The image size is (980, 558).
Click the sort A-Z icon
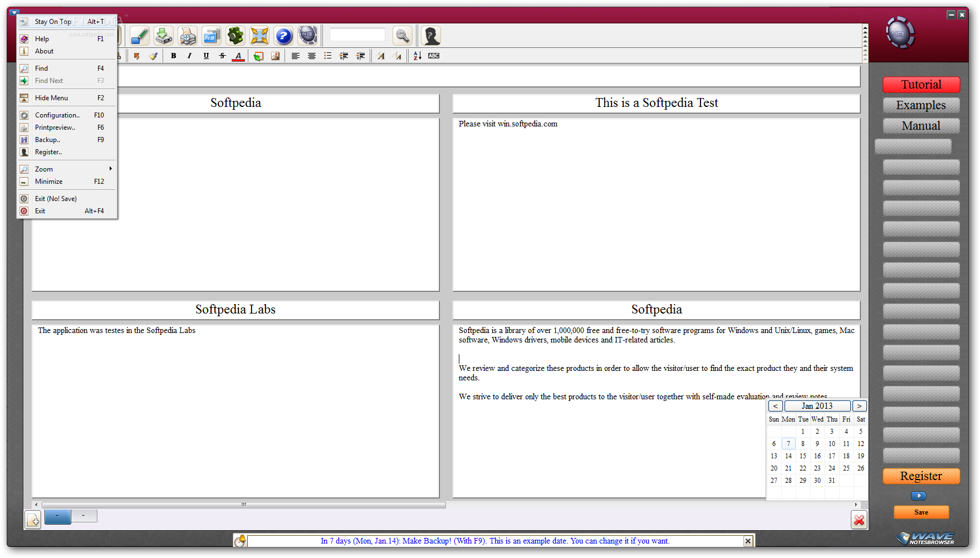(418, 56)
